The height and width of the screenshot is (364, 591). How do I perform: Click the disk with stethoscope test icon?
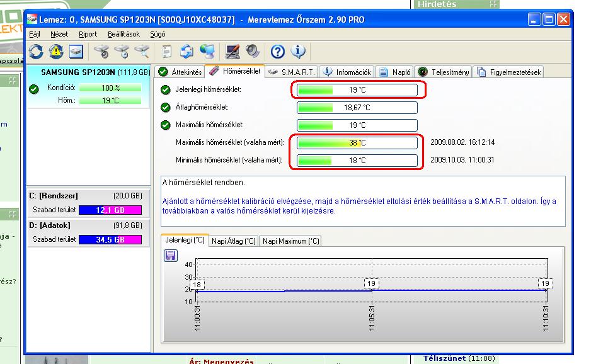coord(102,51)
